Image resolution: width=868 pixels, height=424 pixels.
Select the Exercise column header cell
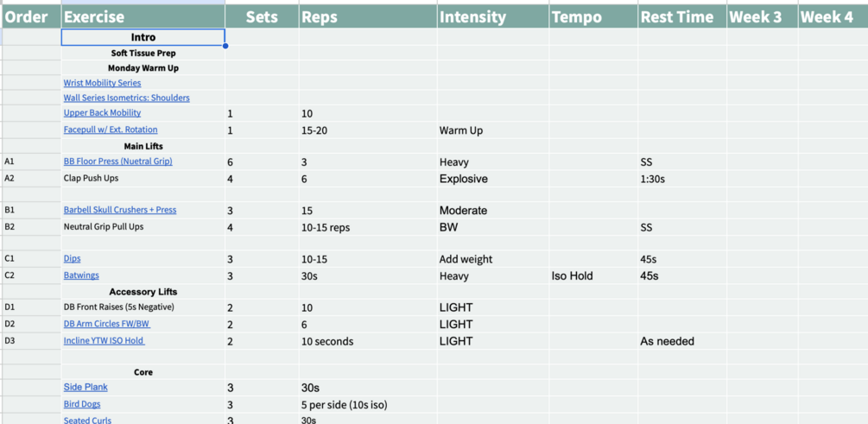tap(143, 17)
